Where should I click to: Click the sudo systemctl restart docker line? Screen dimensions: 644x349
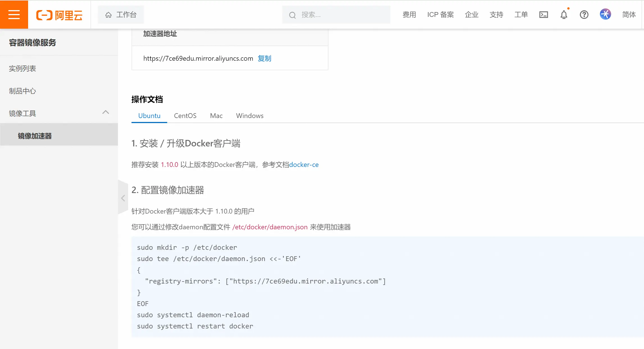coord(195,326)
